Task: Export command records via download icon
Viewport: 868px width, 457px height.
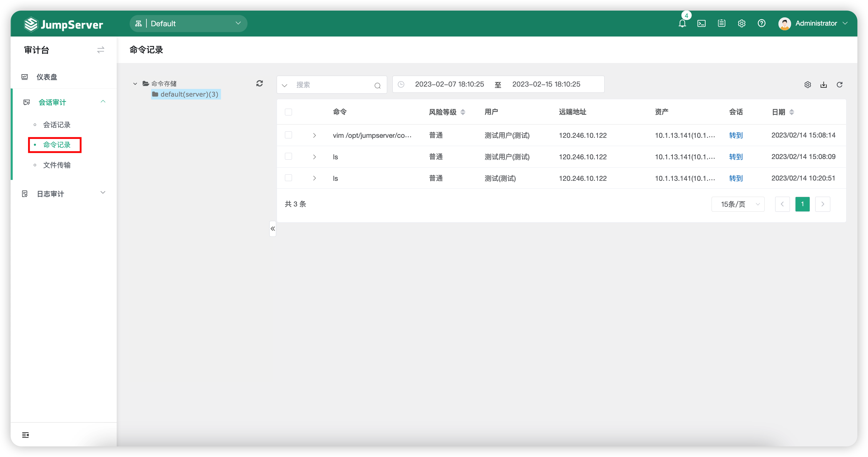Action: (824, 85)
